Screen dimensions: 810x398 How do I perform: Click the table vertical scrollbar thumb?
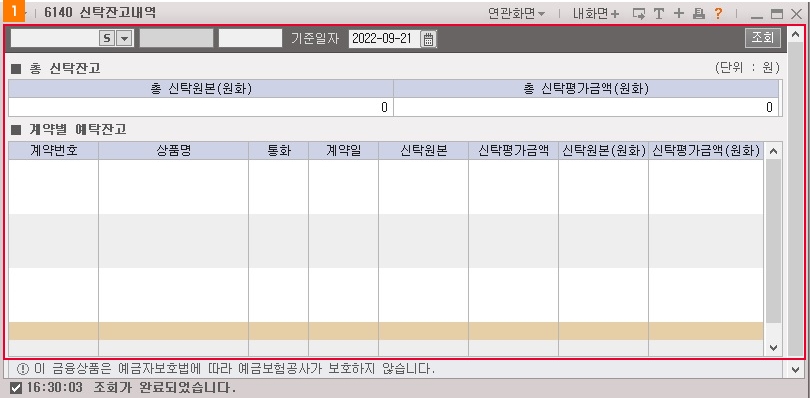coord(773,241)
